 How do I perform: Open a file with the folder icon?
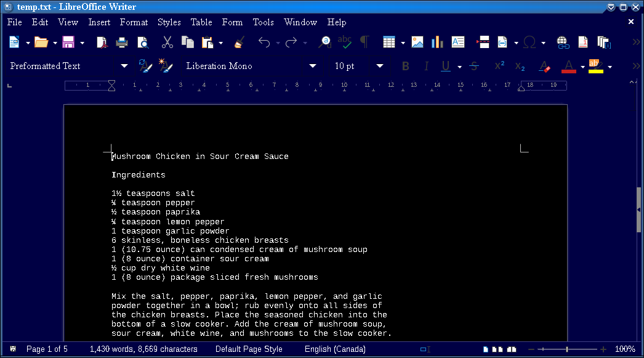click(x=41, y=42)
